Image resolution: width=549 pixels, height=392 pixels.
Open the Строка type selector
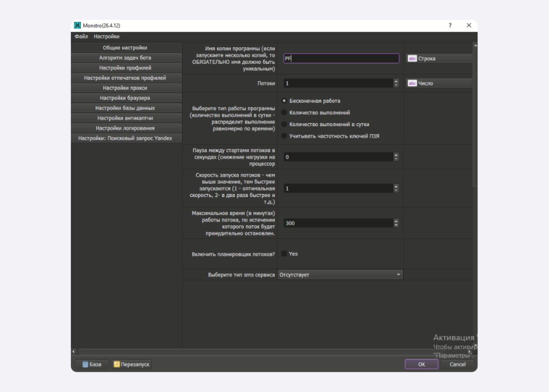(439, 58)
